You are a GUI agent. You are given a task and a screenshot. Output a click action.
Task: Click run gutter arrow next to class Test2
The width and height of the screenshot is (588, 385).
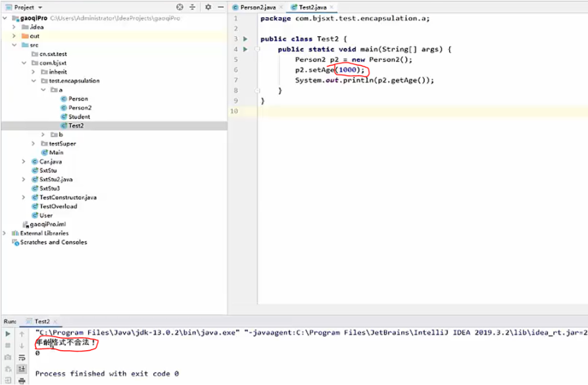(x=245, y=39)
